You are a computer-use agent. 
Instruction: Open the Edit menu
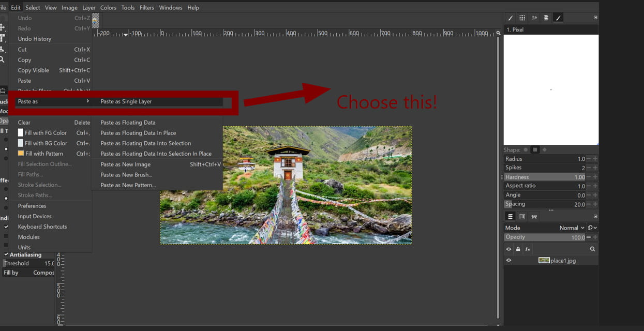click(x=16, y=7)
